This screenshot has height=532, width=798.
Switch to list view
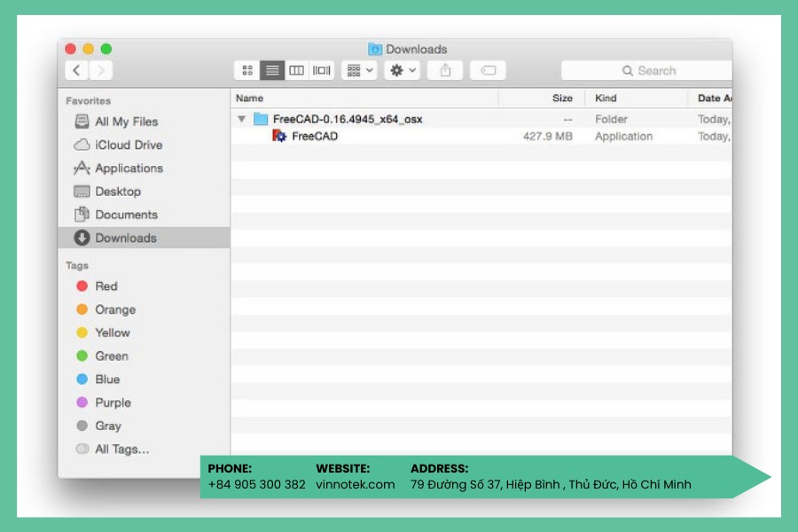(272, 70)
